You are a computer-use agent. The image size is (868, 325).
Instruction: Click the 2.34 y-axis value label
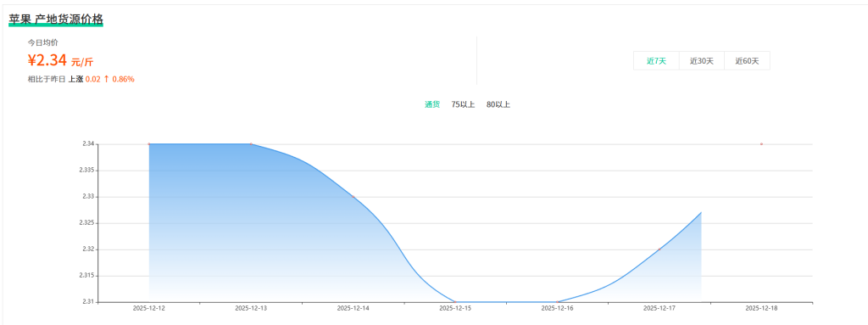pos(86,144)
